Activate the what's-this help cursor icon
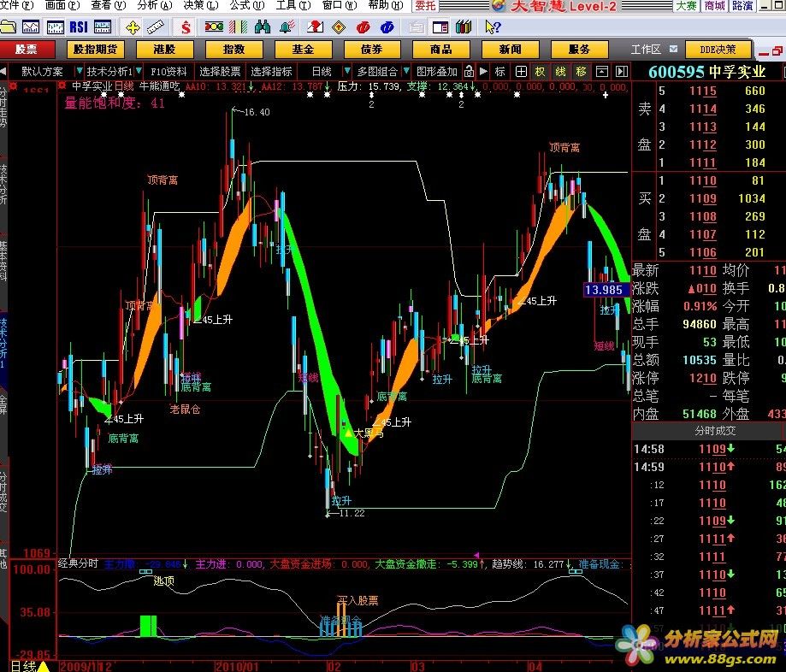 point(493,27)
